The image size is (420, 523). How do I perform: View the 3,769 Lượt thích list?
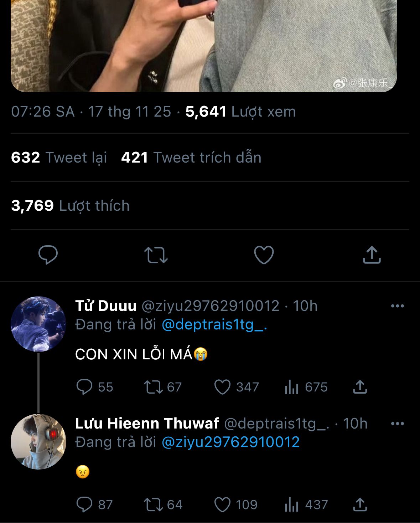tap(70, 206)
